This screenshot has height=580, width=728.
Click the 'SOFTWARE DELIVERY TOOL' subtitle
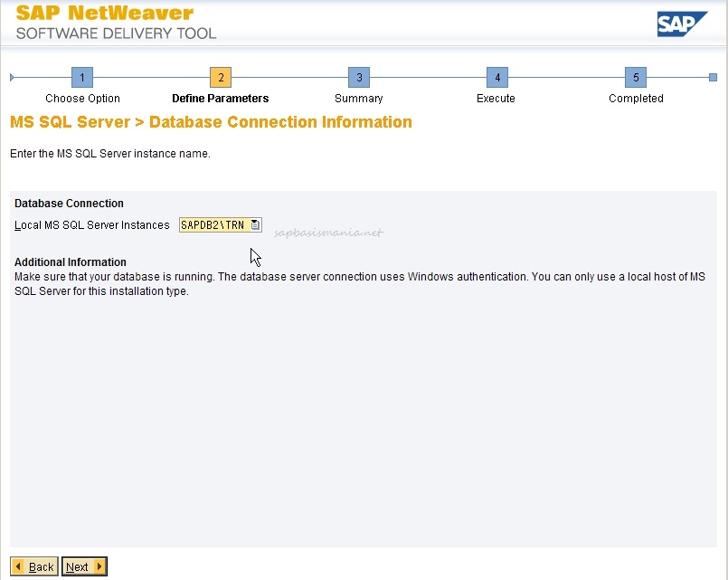click(x=116, y=33)
